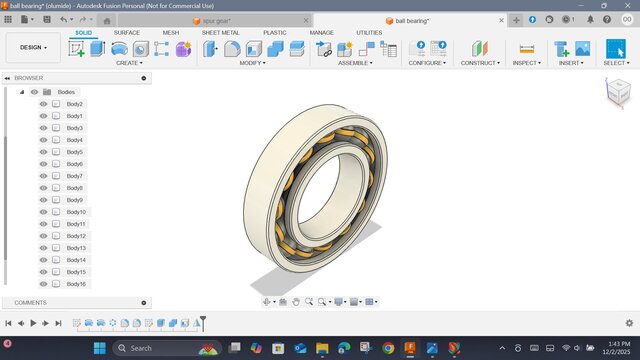Open the notifications bell
Image resolution: width=640 pixels, height=360 pixels.
tap(590, 20)
